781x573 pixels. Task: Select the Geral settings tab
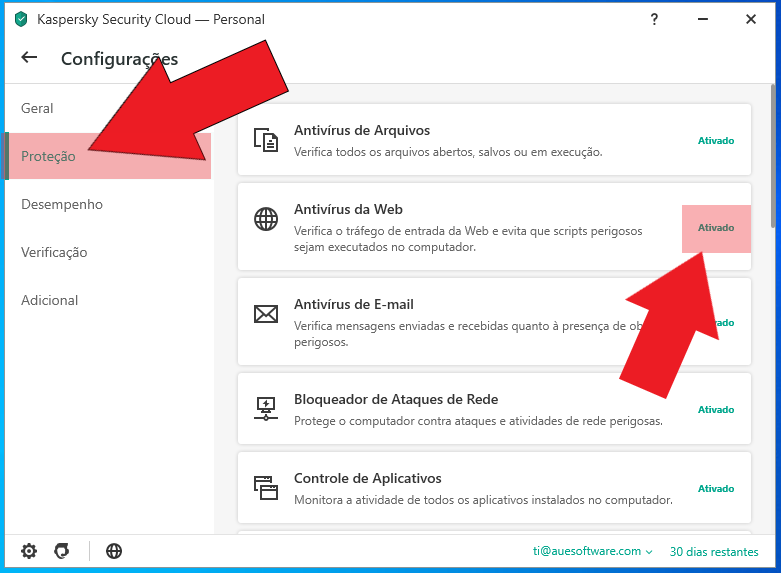38,108
